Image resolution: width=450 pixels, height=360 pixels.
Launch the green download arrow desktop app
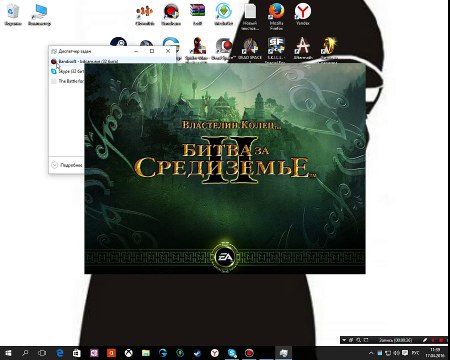(x=223, y=14)
